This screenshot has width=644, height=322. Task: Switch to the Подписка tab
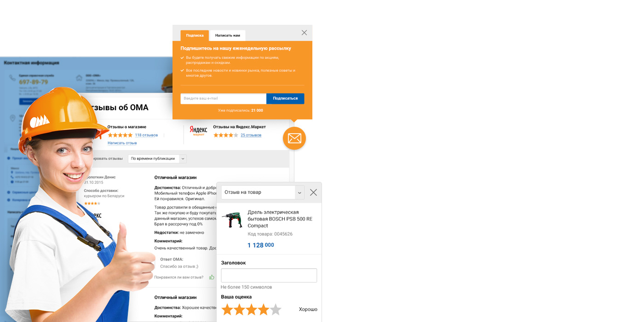[195, 35]
